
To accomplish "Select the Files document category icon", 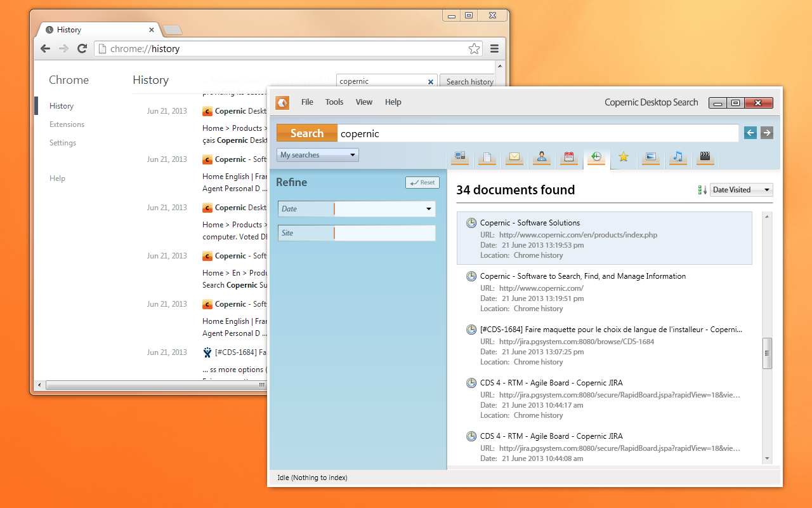I will coord(487,157).
